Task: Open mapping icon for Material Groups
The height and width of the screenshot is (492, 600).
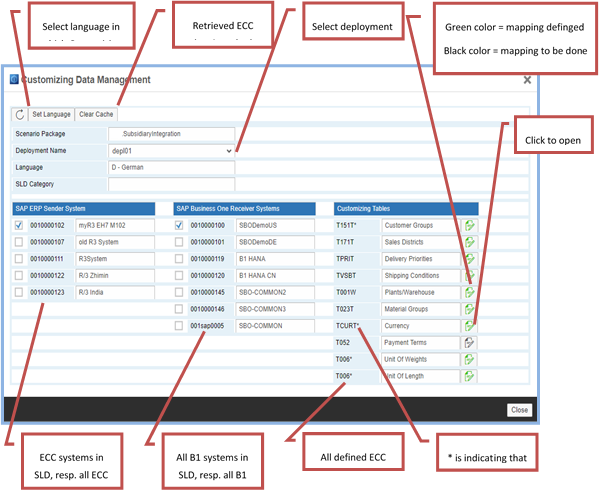Action: point(470,309)
